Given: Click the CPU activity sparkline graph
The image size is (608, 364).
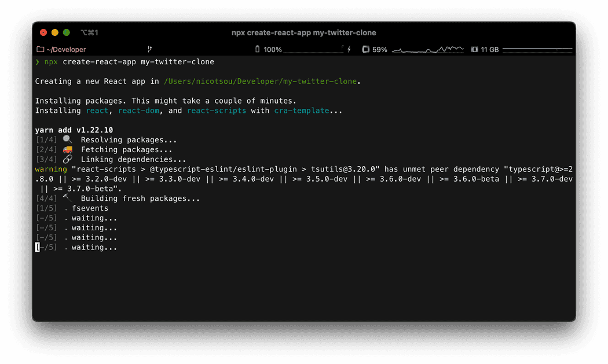Looking at the screenshot, I should tap(427, 49).
